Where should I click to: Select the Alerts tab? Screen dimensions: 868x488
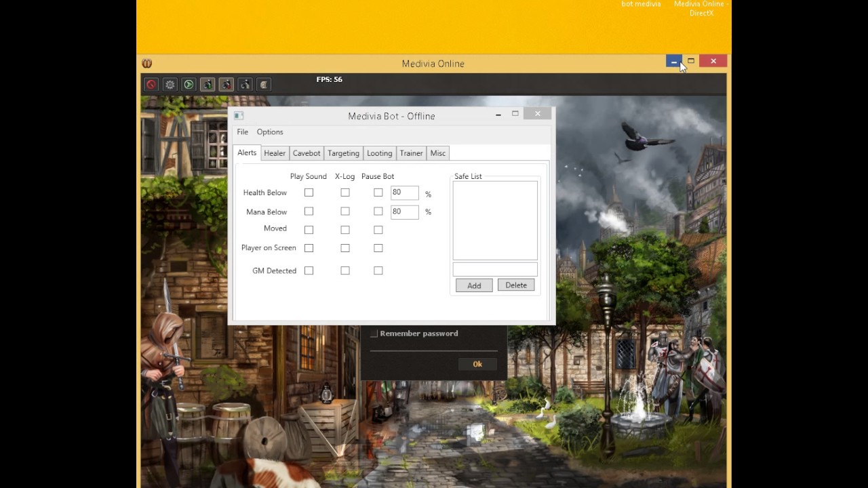[247, 152]
